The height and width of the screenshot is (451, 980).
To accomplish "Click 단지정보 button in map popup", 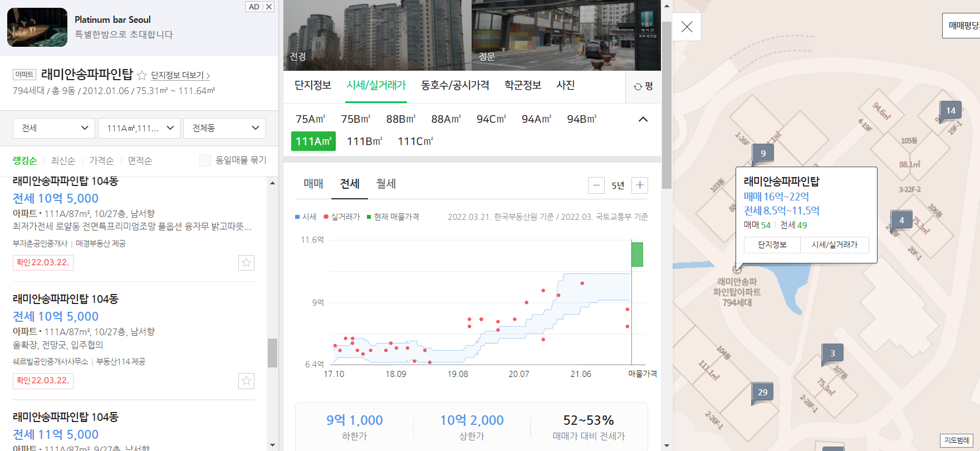I will (772, 244).
